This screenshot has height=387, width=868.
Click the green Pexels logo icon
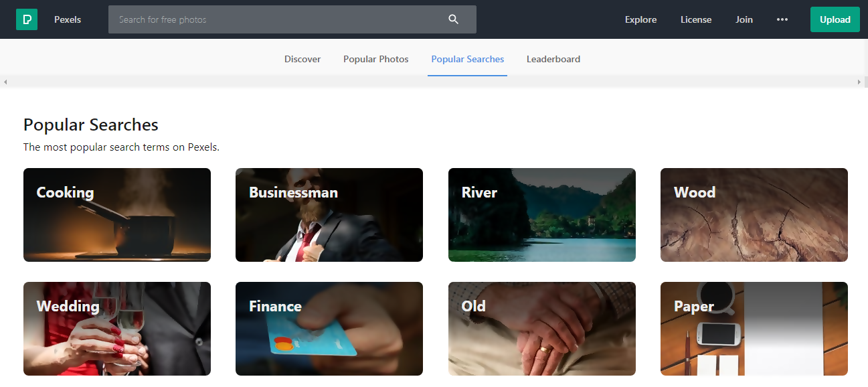[x=27, y=19]
